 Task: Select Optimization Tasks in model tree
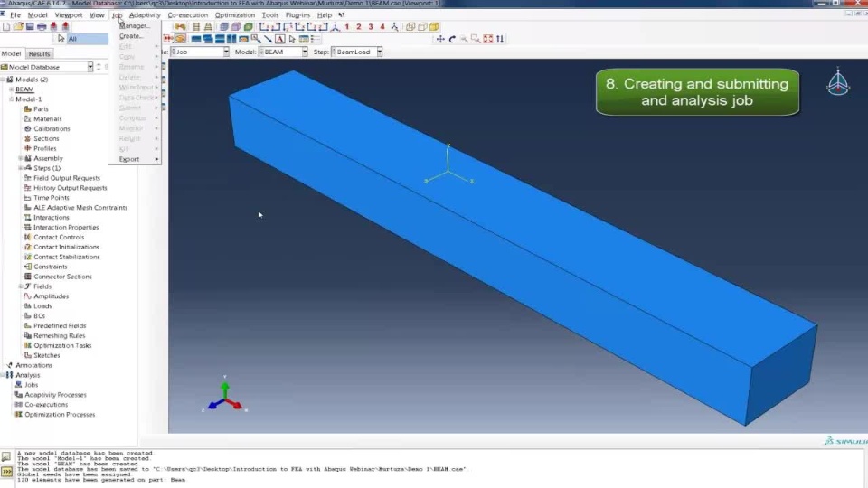click(x=62, y=346)
